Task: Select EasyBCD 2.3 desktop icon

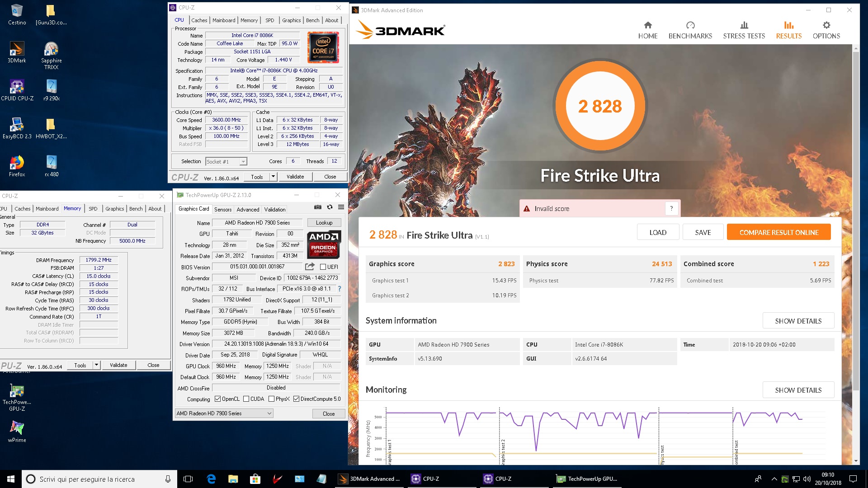Action: pyautogui.click(x=17, y=128)
